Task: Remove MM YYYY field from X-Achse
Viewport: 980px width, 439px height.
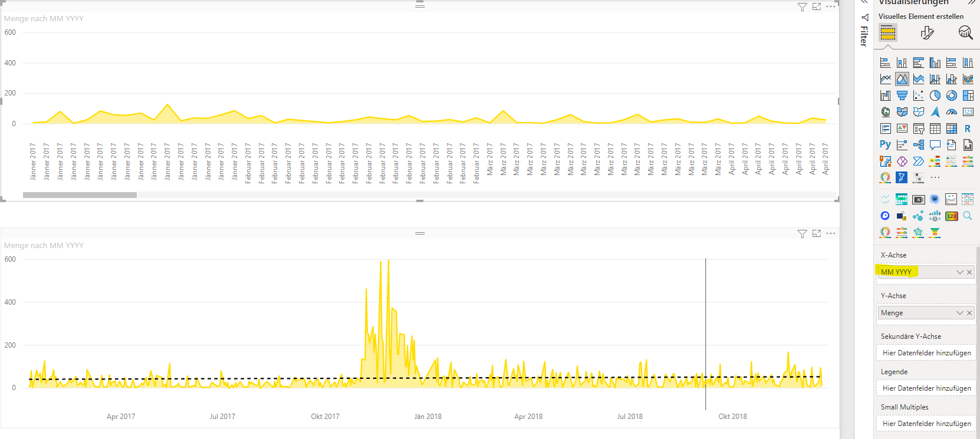Action: 969,272
